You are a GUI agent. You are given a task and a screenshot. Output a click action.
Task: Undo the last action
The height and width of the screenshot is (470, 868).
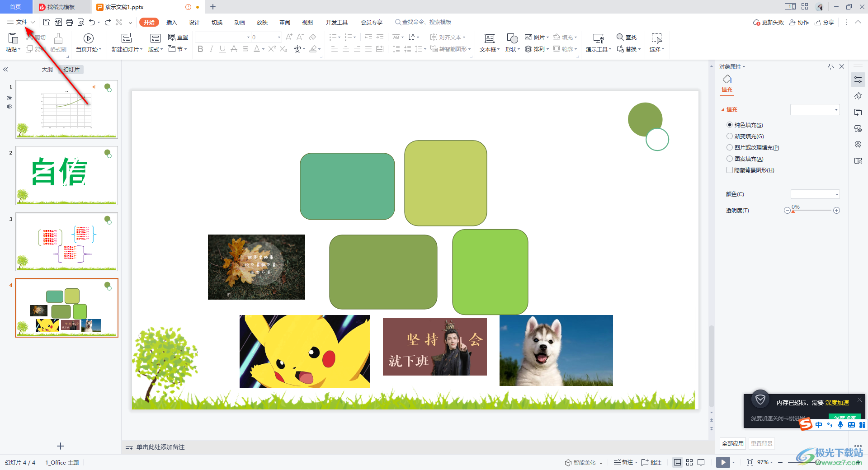(x=92, y=22)
